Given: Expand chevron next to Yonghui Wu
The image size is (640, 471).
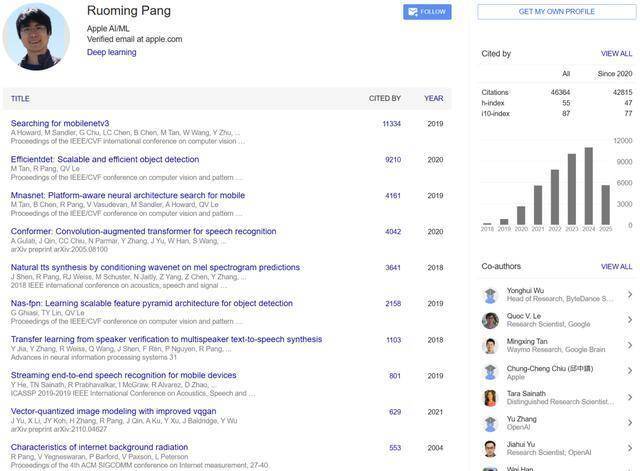Looking at the screenshot, I should pyautogui.click(x=629, y=295).
